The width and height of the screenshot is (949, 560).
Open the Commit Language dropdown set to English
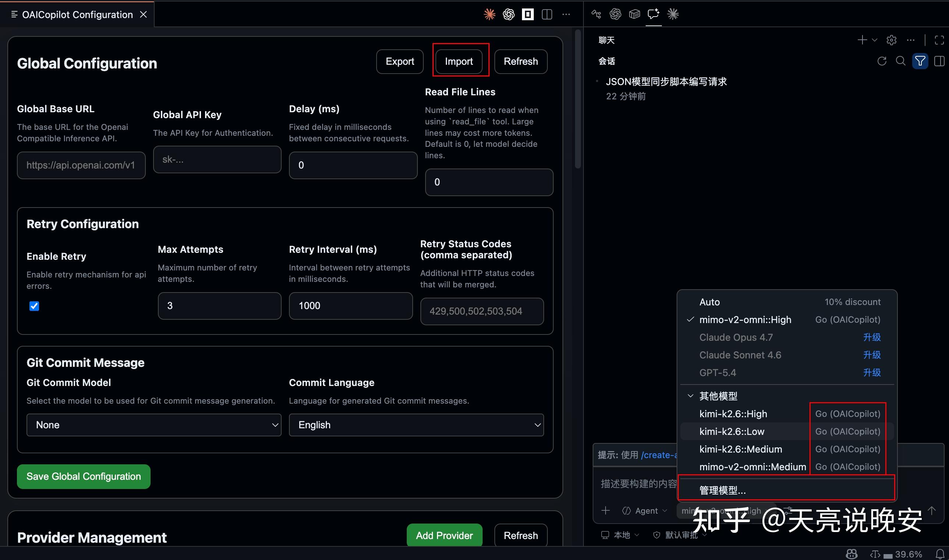tap(416, 425)
